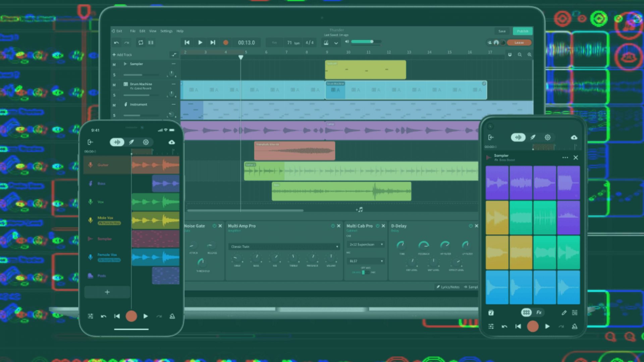Image resolution: width=644 pixels, height=362 pixels.
Task: Tap the cloud upload icon on the phone
Action: (172, 142)
